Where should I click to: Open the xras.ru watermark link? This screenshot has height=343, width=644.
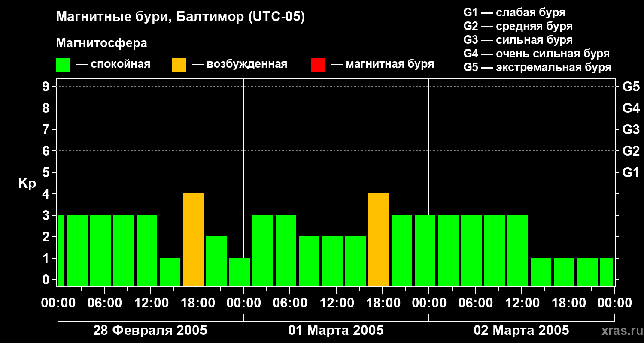(x=619, y=331)
